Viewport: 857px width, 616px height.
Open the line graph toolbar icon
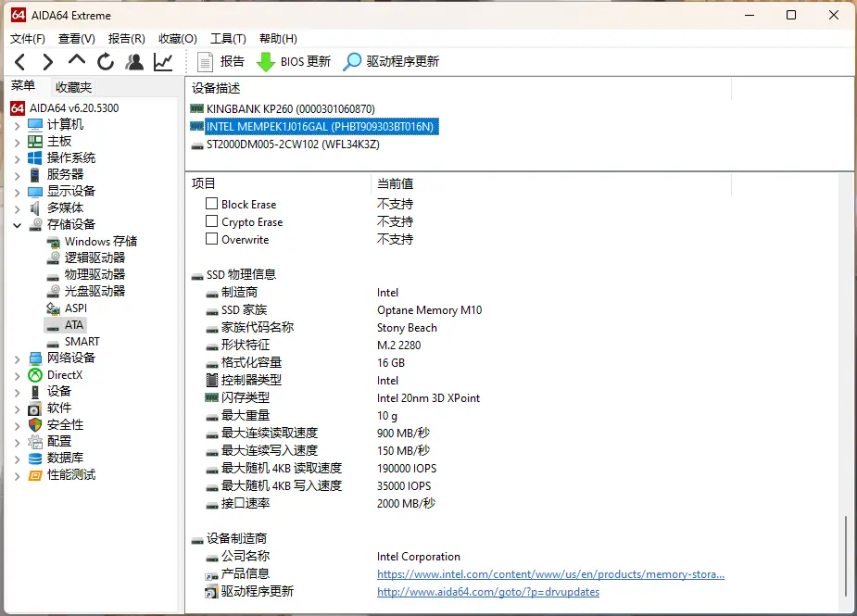(x=163, y=62)
